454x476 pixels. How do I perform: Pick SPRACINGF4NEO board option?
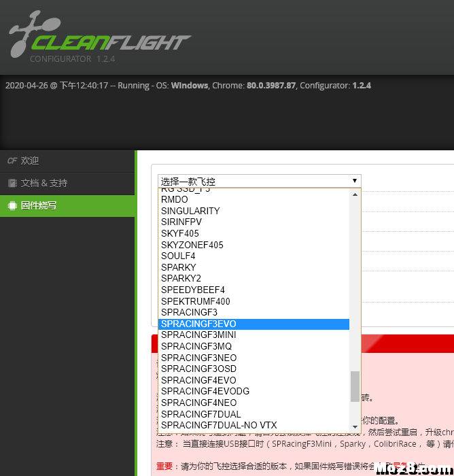pyautogui.click(x=254, y=403)
